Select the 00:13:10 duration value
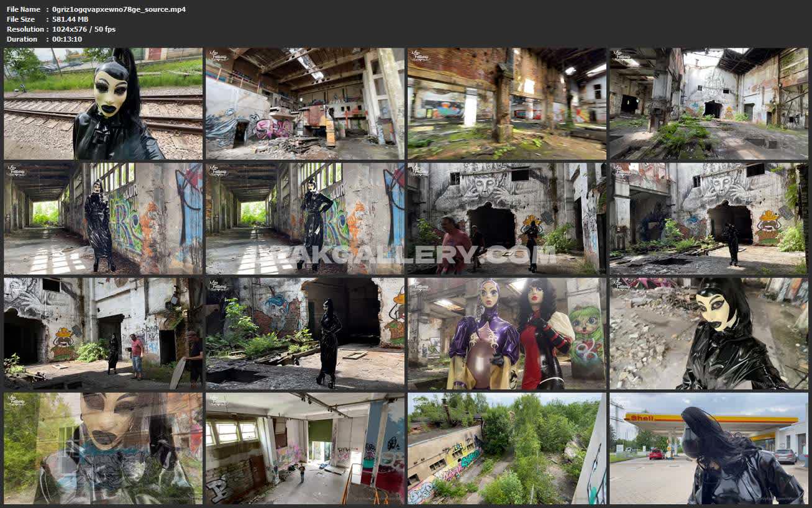 point(67,39)
